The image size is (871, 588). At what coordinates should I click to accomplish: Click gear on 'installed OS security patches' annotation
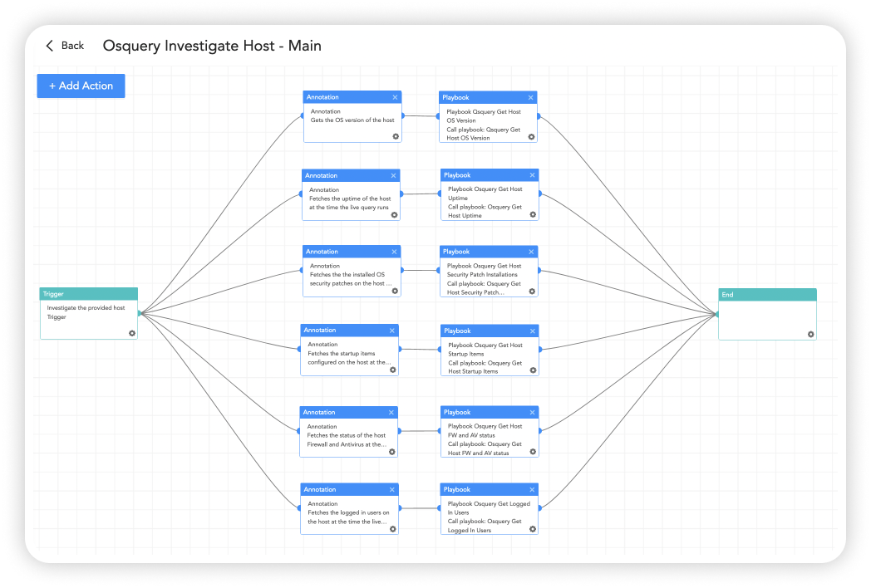[x=395, y=291]
